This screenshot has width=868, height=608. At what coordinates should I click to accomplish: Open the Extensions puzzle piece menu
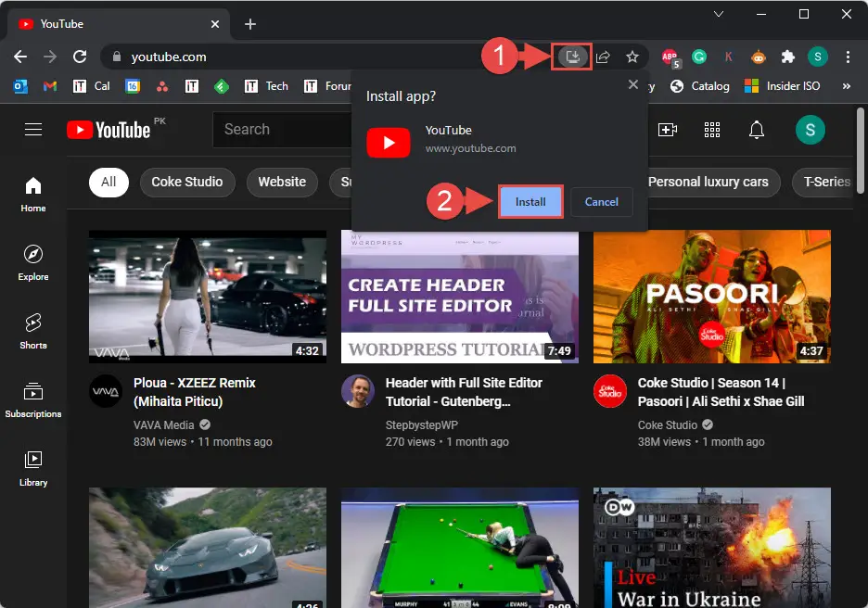(x=787, y=57)
